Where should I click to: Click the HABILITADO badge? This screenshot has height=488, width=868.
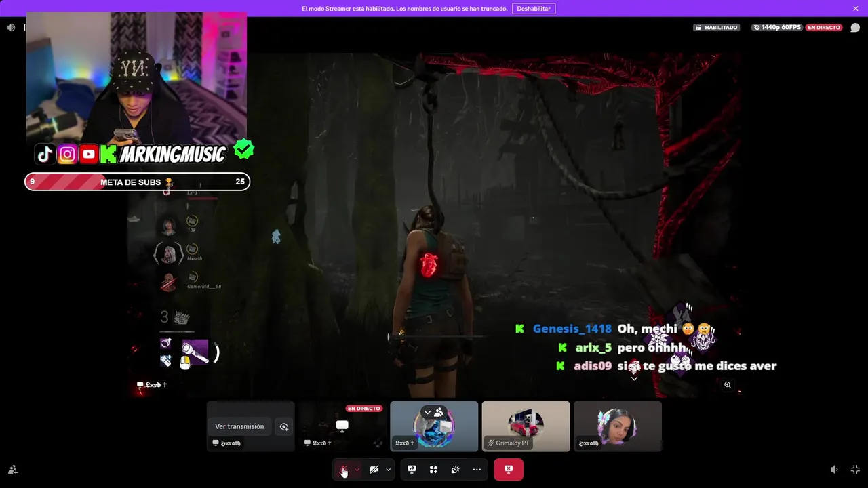[x=716, y=28]
